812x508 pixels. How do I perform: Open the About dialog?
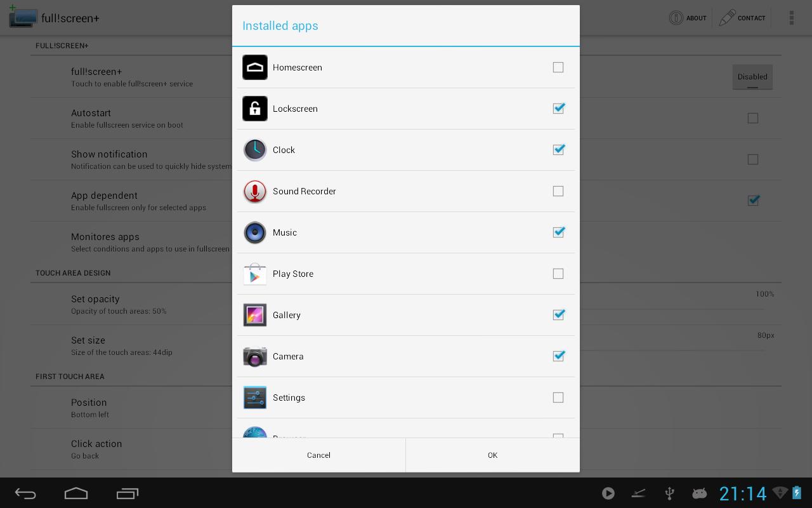coord(688,17)
